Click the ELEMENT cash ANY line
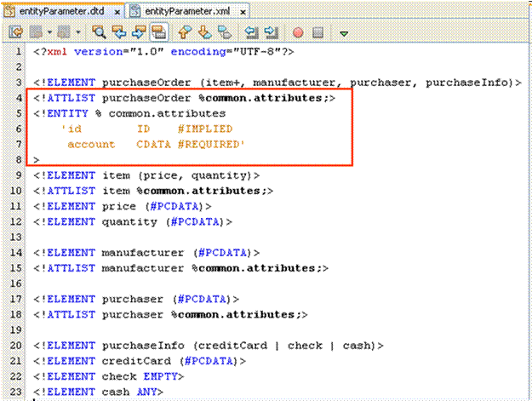 point(99,392)
